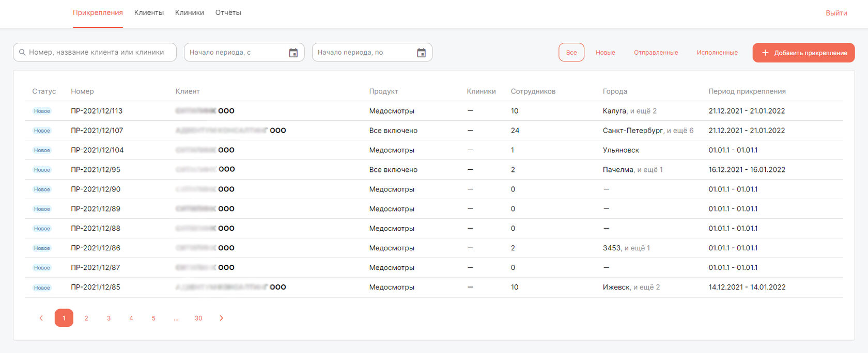Go to next page arrow

point(221,318)
